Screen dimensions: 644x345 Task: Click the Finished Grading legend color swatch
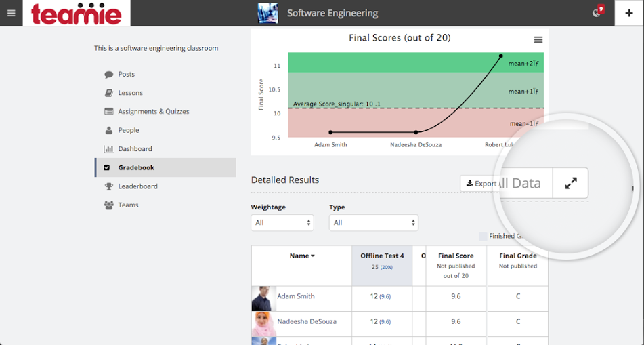tap(483, 236)
